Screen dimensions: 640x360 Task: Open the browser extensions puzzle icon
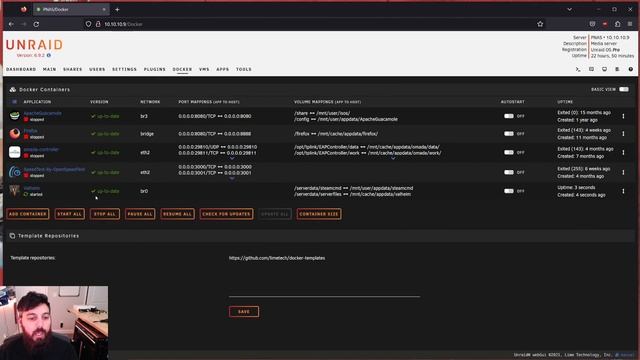(x=618, y=24)
